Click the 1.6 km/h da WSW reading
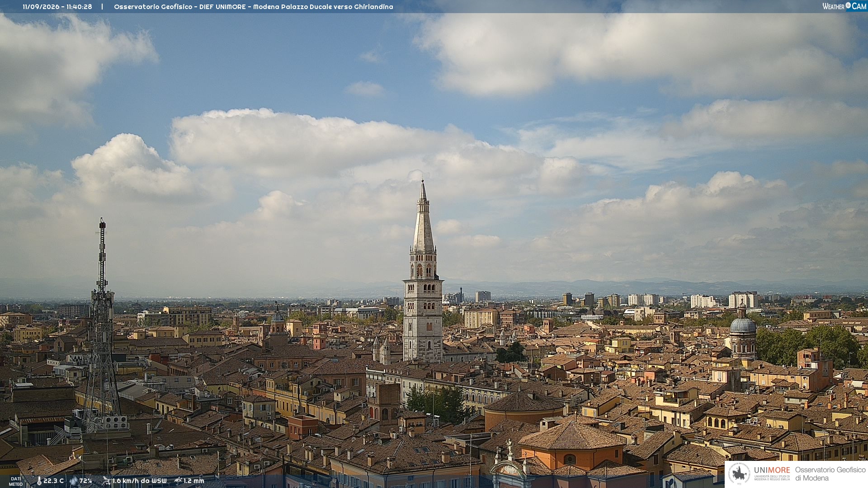Viewport: 868px width, 488px height. pos(139,481)
